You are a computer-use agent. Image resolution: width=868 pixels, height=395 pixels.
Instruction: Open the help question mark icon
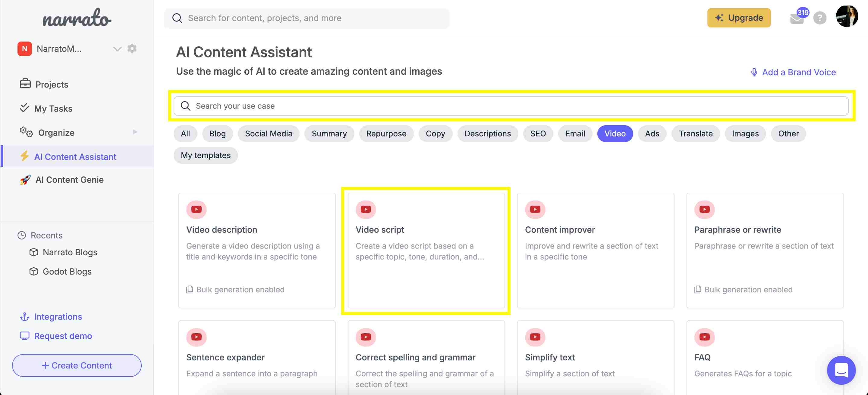820,18
